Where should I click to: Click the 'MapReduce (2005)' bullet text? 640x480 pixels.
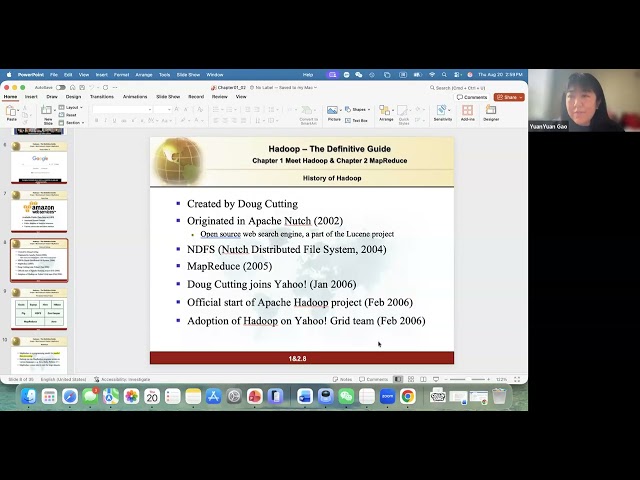point(229,266)
